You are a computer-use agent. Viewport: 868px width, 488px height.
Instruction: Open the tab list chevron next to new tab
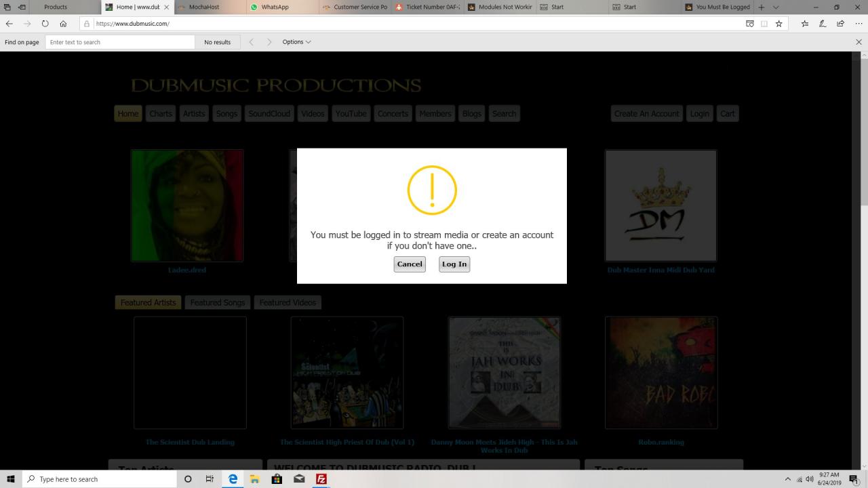(776, 7)
